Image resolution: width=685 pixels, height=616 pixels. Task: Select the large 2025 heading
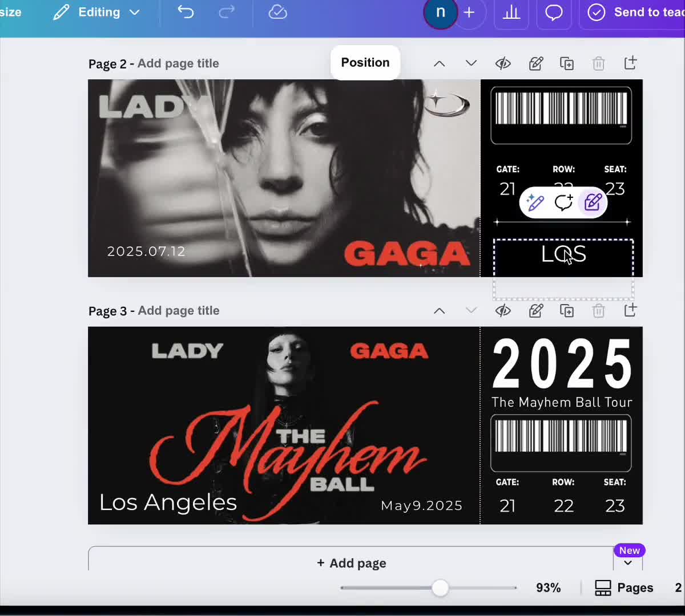pyautogui.click(x=562, y=363)
